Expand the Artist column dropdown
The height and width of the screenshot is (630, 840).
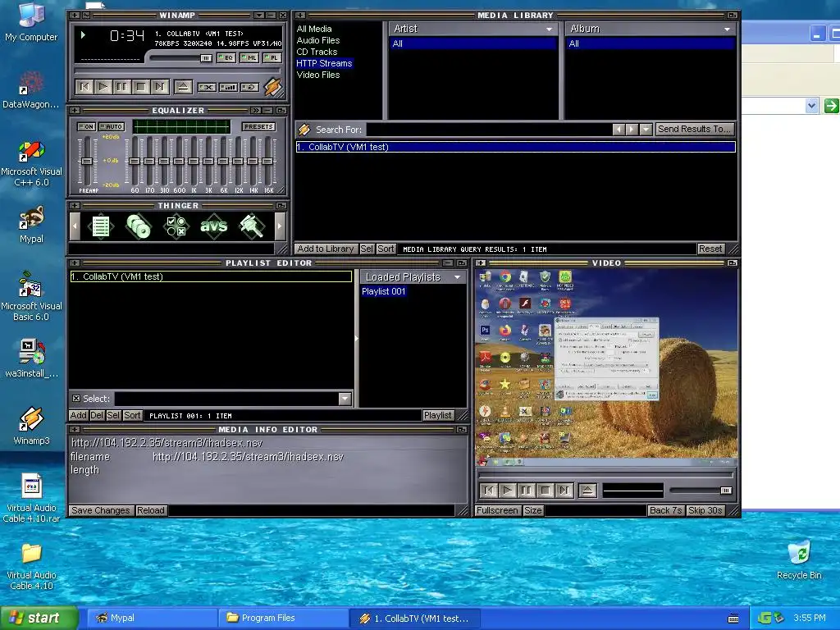(549, 29)
